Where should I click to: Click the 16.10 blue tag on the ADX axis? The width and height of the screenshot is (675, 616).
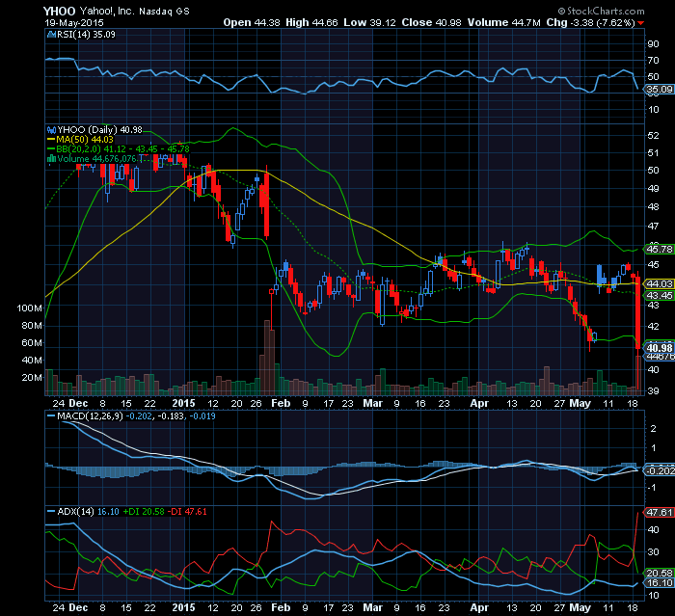coord(659,583)
